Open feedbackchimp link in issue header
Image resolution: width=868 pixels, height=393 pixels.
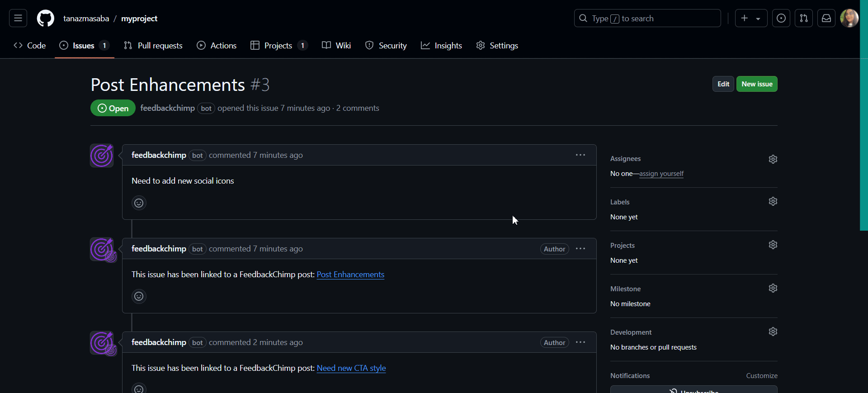[168, 108]
